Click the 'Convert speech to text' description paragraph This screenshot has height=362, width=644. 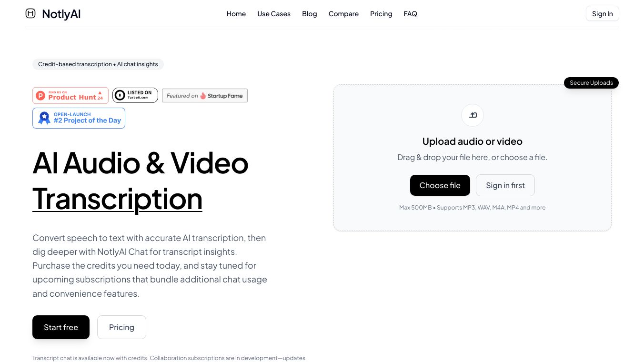[x=150, y=266]
